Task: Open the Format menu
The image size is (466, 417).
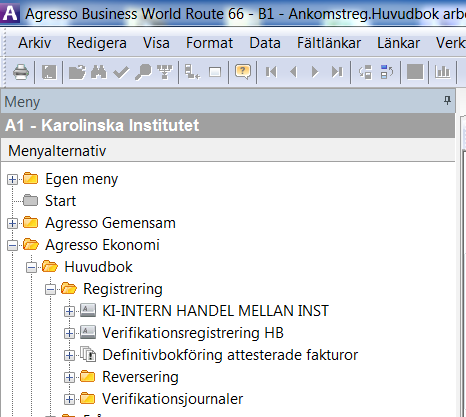Action: point(209,43)
